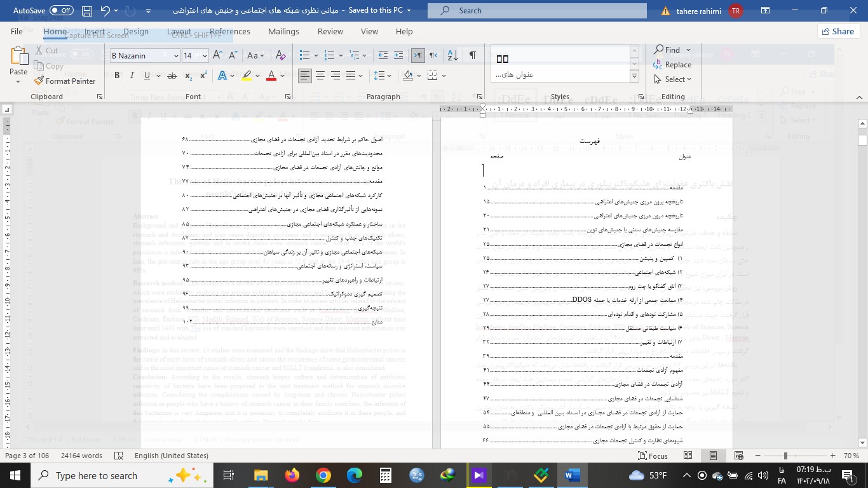Expand the Styles gallery with More arrow
Screen dimensions: 868x488
[634, 76]
